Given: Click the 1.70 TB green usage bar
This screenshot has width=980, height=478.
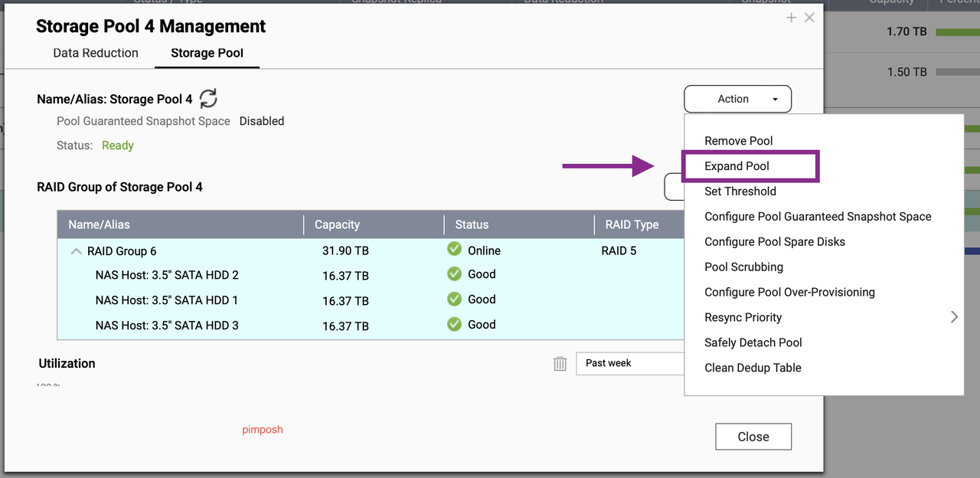Looking at the screenshot, I should pyautogui.click(x=958, y=32).
